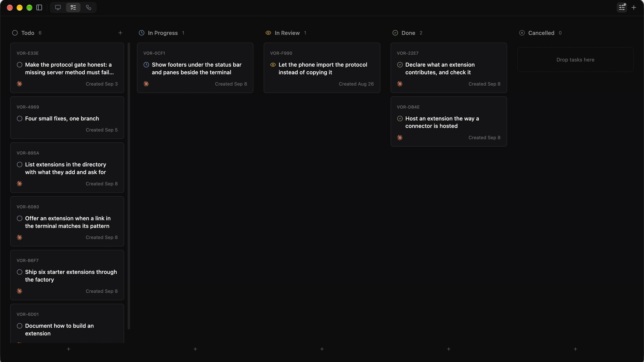Add task at bottom of In Progress column
644x362 pixels.
[195, 349]
